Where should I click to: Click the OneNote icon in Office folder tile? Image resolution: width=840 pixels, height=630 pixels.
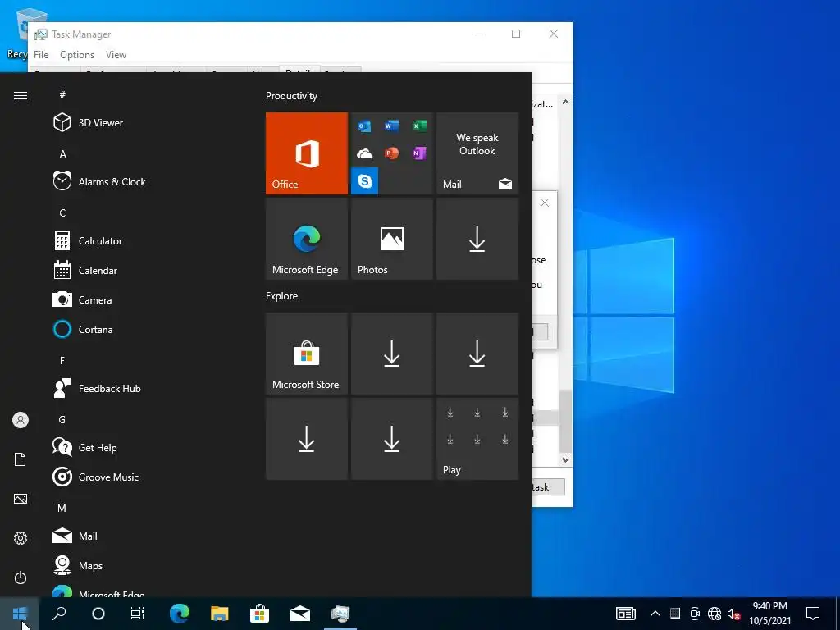[419, 153]
